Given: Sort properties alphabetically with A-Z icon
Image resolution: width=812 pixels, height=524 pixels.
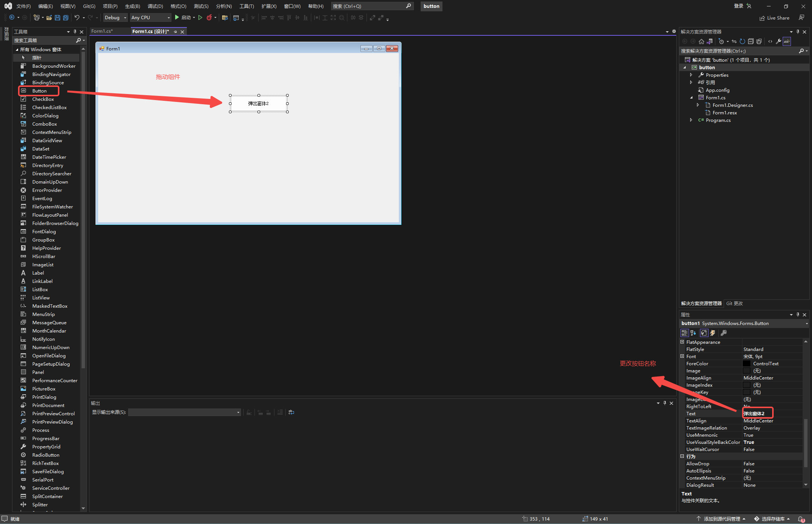Looking at the screenshot, I should coord(694,333).
